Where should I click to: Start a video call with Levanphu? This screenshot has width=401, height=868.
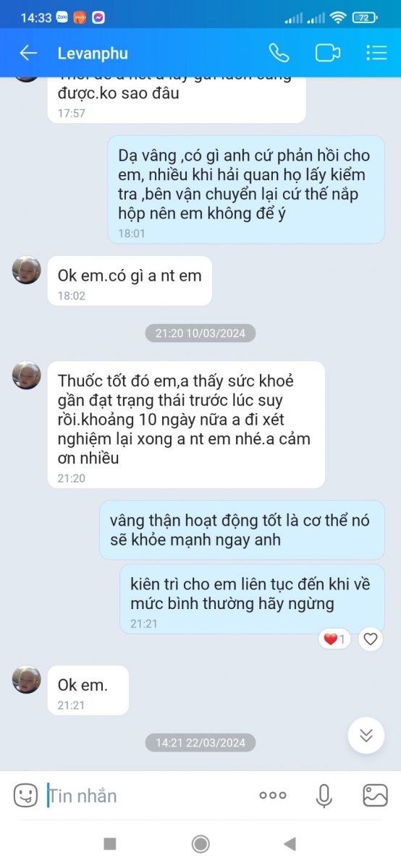click(x=328, y=53)
